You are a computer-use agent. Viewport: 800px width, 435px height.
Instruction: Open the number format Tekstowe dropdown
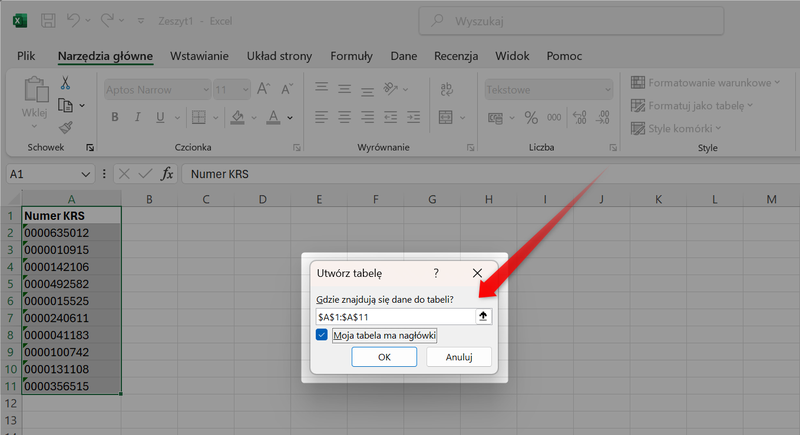coord(608,90)
